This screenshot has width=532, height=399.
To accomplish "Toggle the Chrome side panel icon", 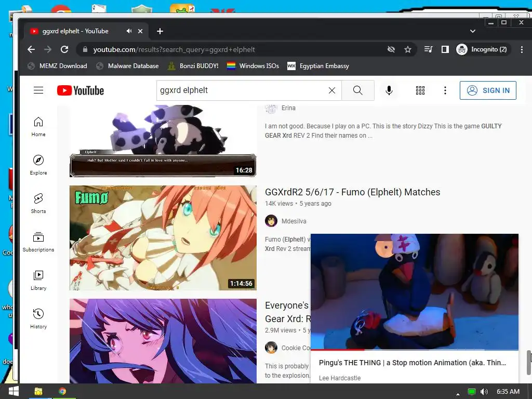I will click(445, 49).
